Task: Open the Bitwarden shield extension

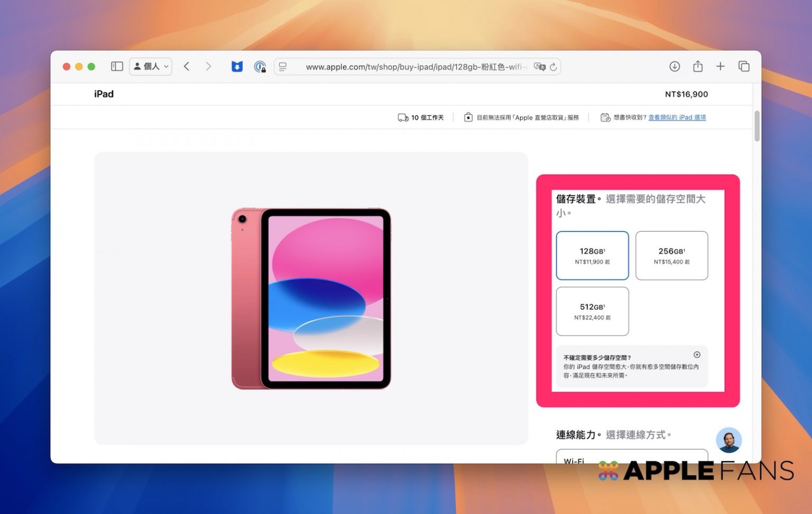Action: pos(237,67)
